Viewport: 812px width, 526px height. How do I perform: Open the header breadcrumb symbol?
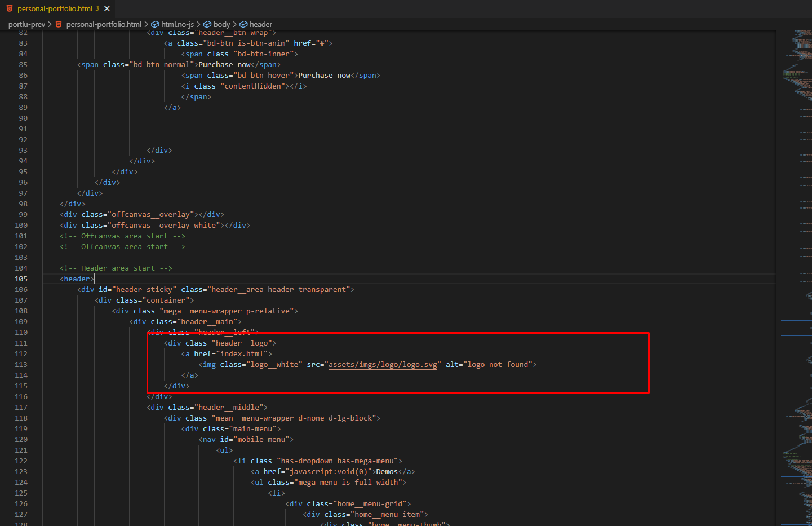(x=256, y=24)
